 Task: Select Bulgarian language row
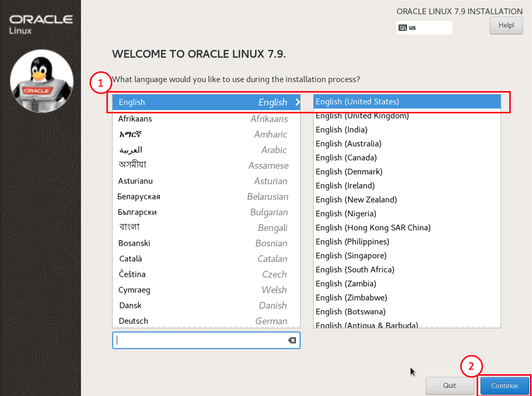tap(206, 212)
